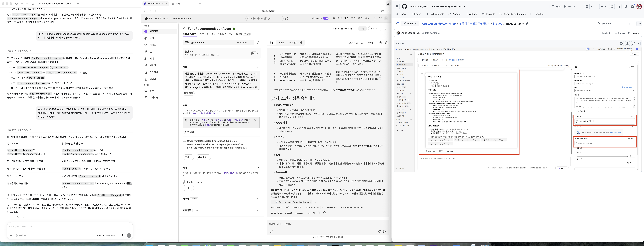This screenshot has height=246, width=644.
Task: Open the 추적 trace link under response
Action: pyautogui.click(x=311, y=213)
